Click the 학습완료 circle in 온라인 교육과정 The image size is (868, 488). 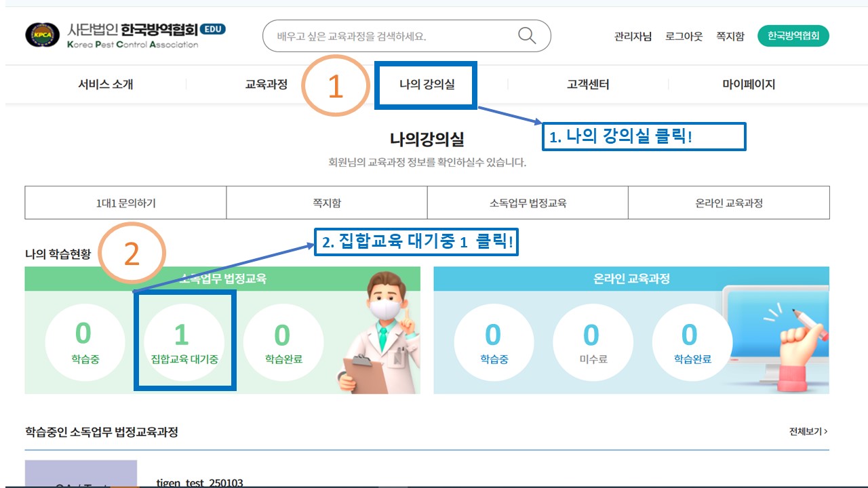tap(692, 339)
